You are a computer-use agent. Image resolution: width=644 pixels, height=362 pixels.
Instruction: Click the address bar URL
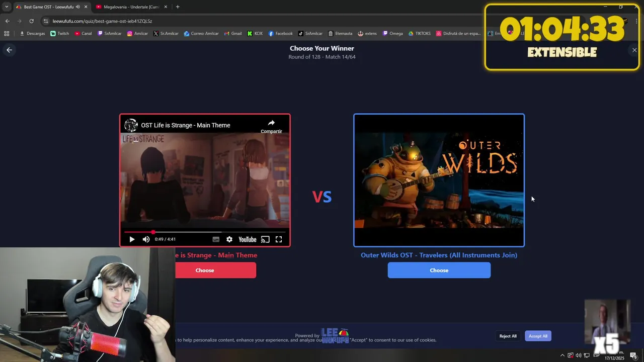tap(102, 21)
